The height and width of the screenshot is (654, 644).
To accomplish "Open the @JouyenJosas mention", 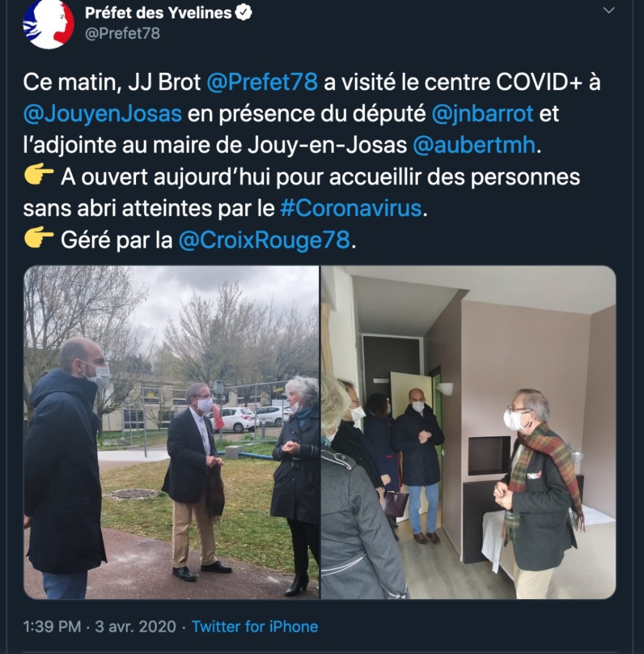I will click(103, 114).
